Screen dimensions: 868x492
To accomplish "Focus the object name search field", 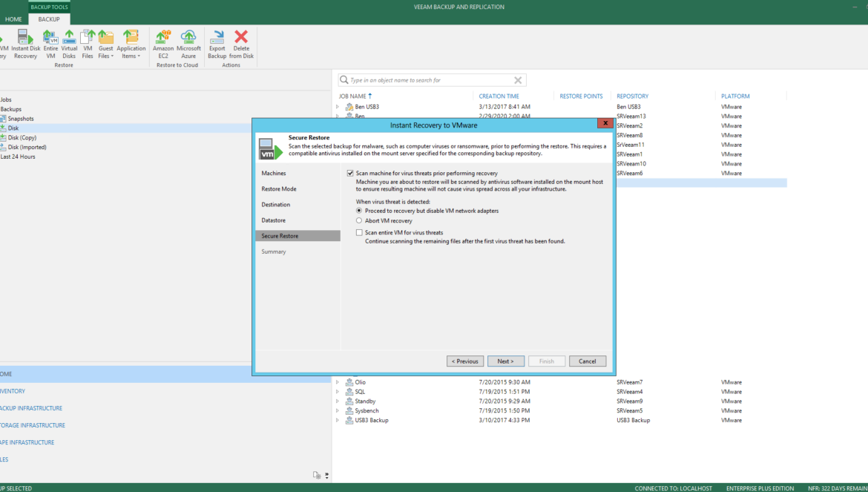I will point(431,80).
